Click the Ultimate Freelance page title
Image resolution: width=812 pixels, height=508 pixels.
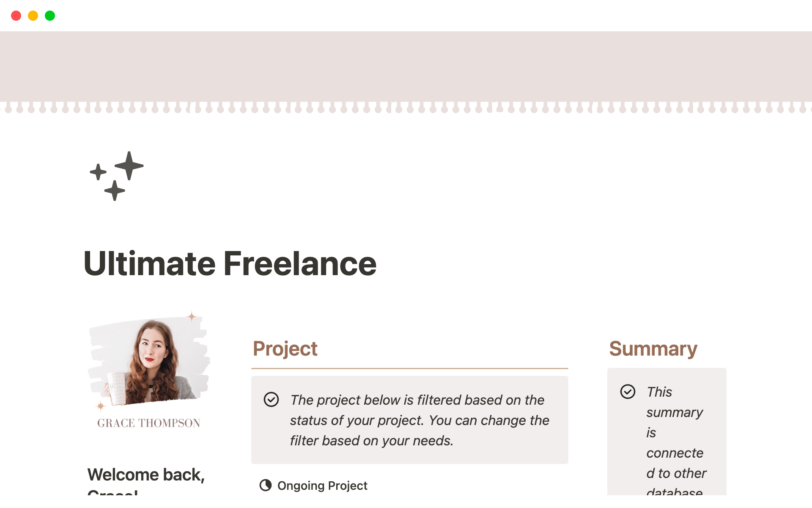(230, 264)
